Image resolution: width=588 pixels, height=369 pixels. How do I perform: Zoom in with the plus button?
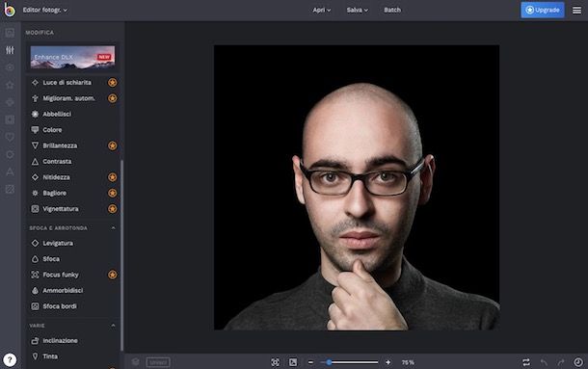coord(388,362)
